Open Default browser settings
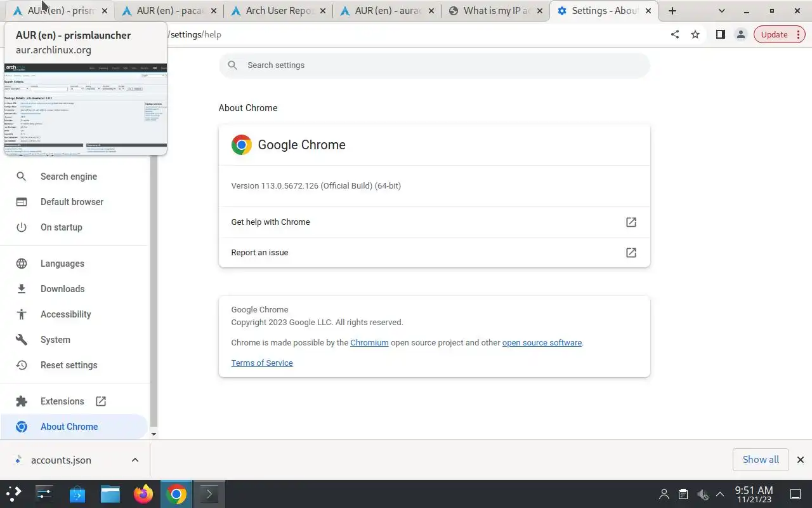The width and height of the screenshot is (812, 508). click(74, 202)
